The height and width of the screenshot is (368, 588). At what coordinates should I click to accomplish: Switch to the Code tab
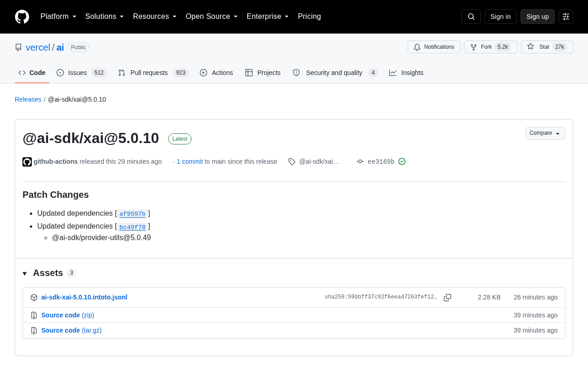pos(32,73)
